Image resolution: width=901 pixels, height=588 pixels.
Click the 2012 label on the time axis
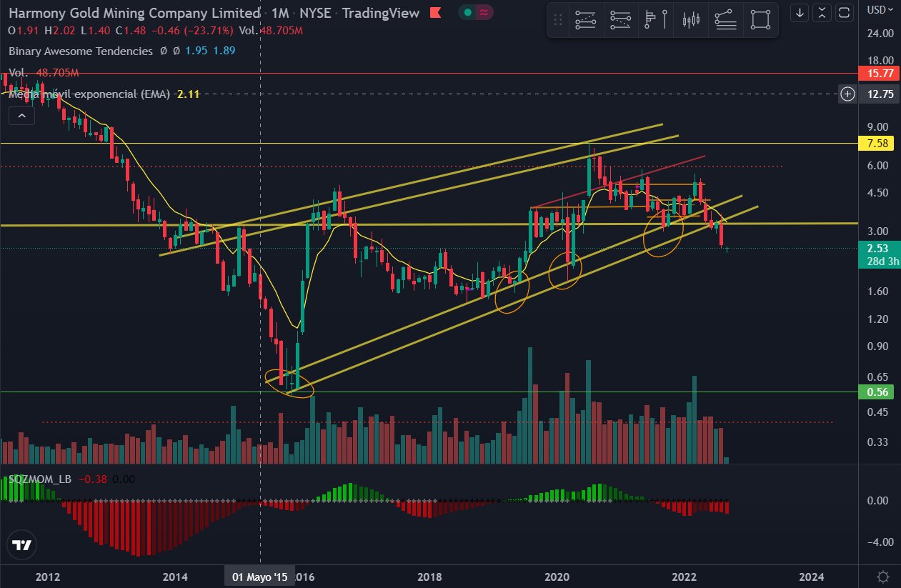(x=46, y=577)
